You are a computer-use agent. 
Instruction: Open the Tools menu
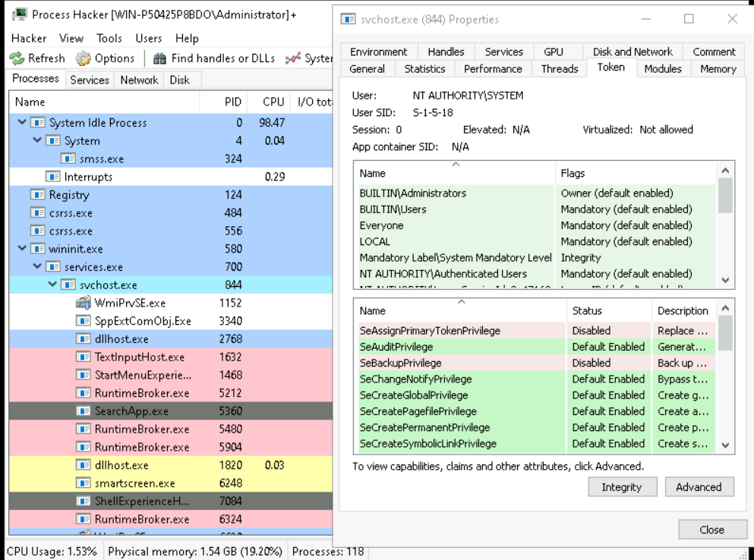click(x=109, y=39)
